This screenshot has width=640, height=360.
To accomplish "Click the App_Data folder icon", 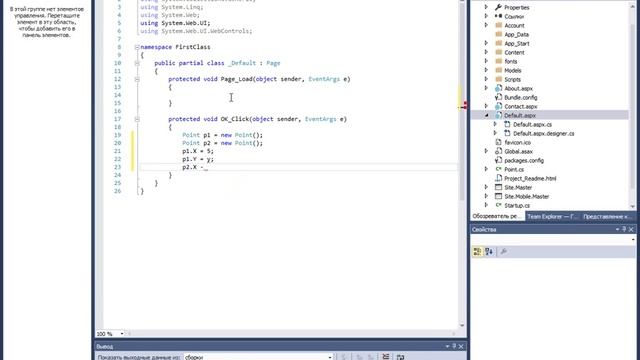I will [498, 34].
